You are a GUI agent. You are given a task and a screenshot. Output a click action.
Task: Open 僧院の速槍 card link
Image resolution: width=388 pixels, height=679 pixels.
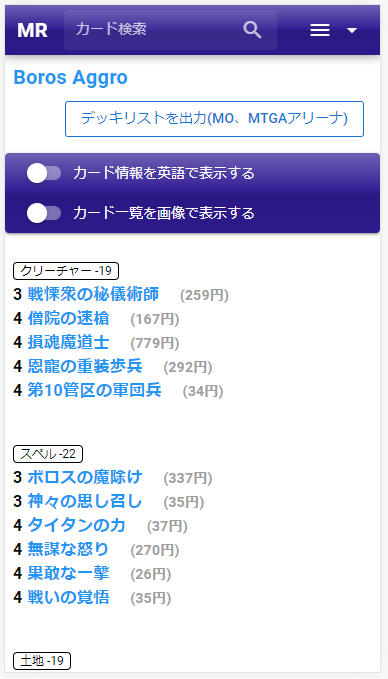point(68,319)
